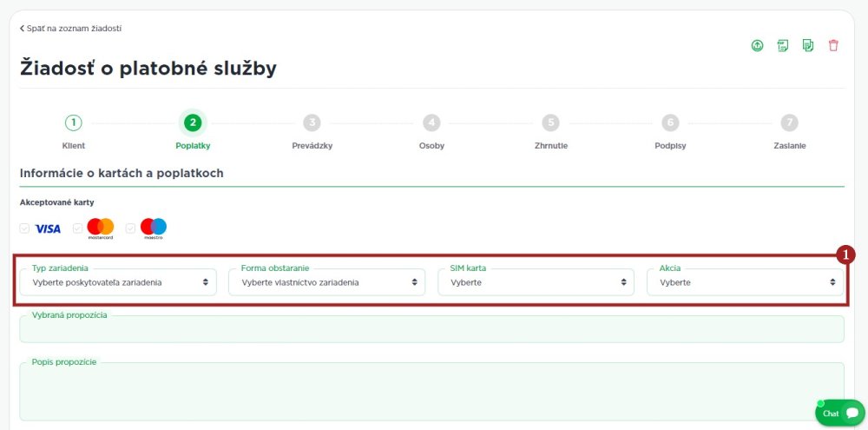Delete the request with the trash icon
868x430 pixels.
pos(833,45)
